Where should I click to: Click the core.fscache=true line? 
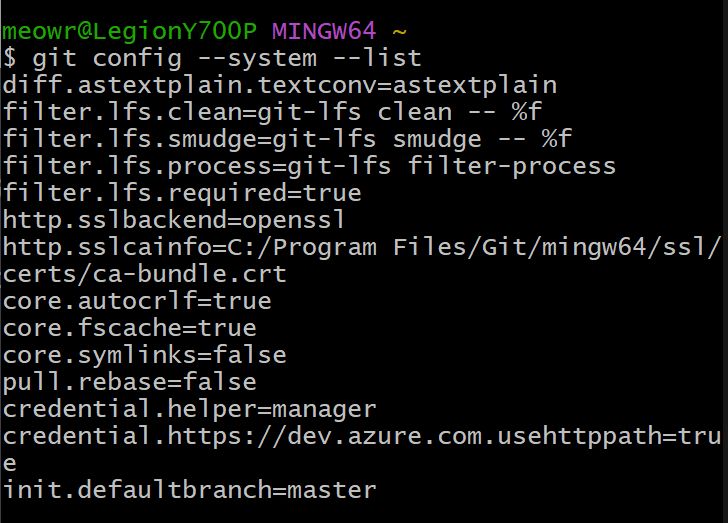(130, 328)
